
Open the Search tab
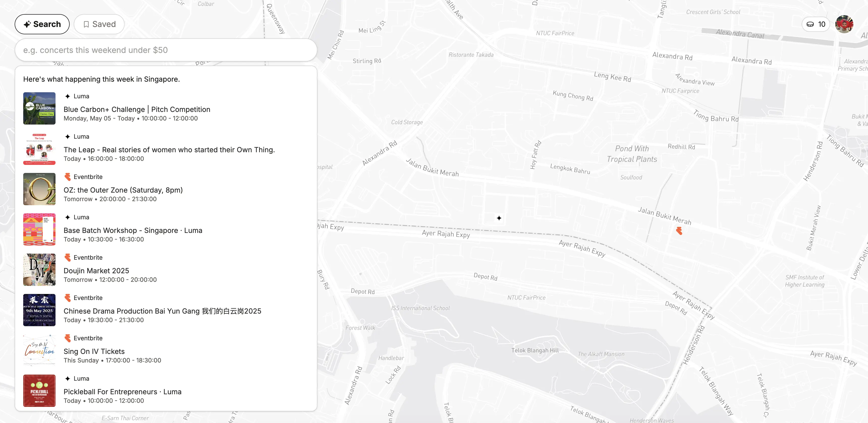coord(42,24)
